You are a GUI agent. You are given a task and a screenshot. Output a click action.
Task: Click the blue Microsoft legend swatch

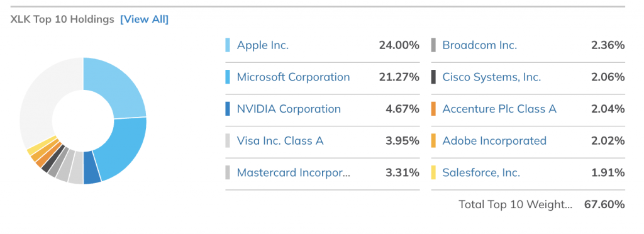click(x=228, y=77)
